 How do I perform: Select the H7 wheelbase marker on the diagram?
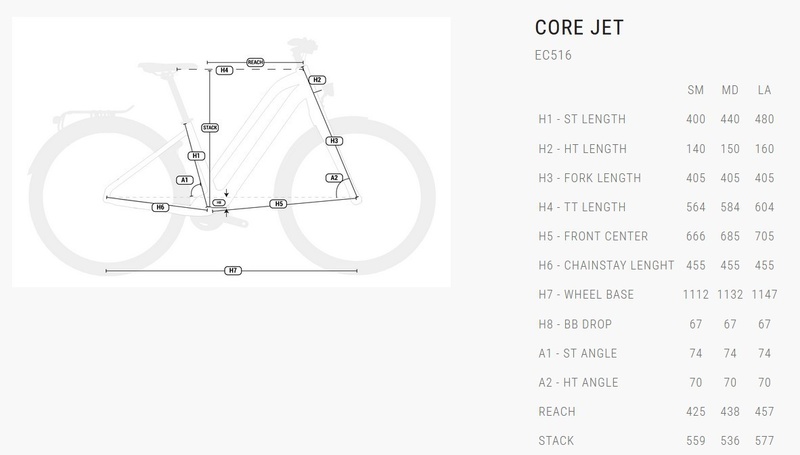232,271
